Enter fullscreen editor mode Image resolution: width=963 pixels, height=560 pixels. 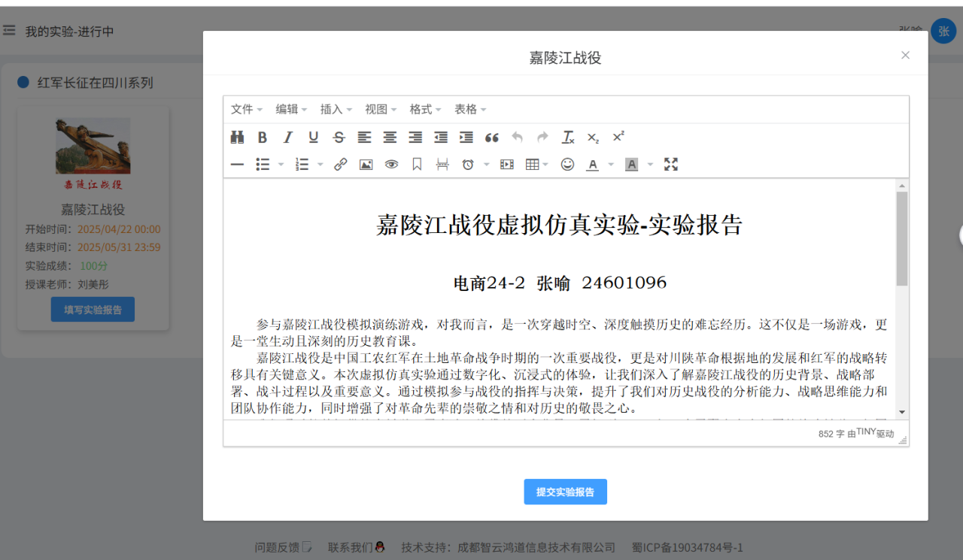671,165
